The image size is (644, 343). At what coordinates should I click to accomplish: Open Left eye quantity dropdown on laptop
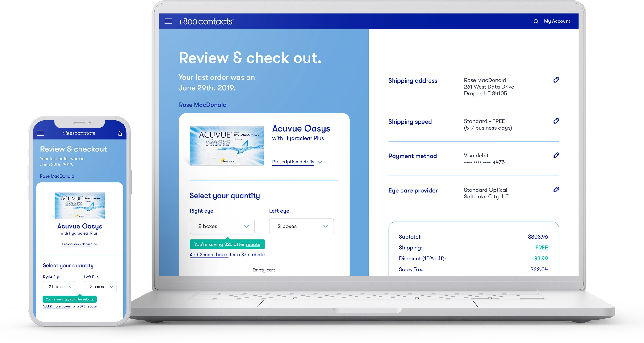coord(301,226)
